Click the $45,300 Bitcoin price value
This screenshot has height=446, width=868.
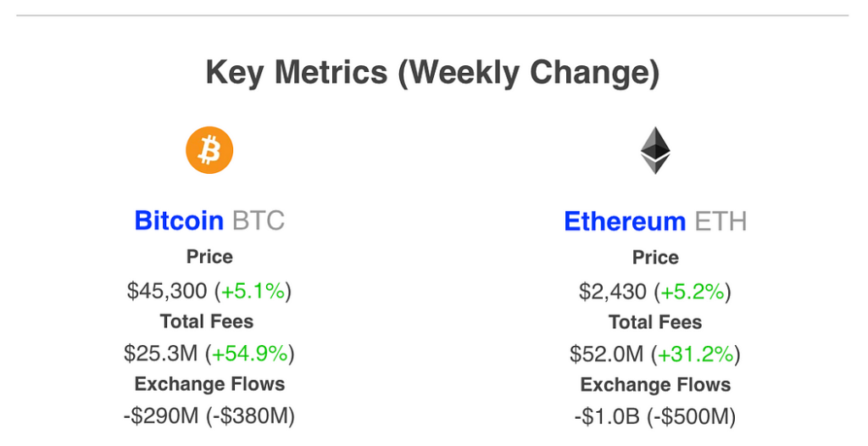(167, 291)
